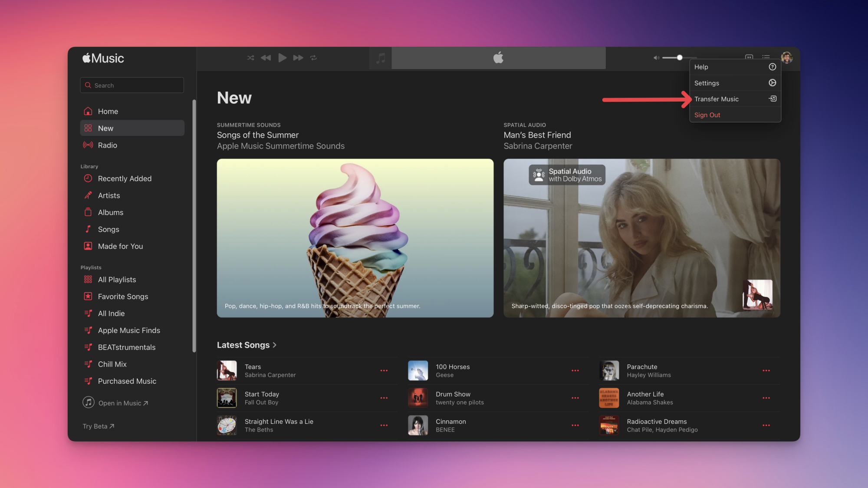
Task: Open All Playlists
Action: click(x=132, y=280)
